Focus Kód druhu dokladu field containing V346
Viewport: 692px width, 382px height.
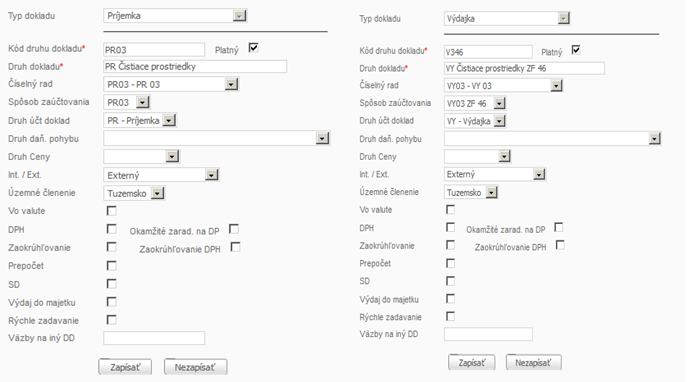488,52
